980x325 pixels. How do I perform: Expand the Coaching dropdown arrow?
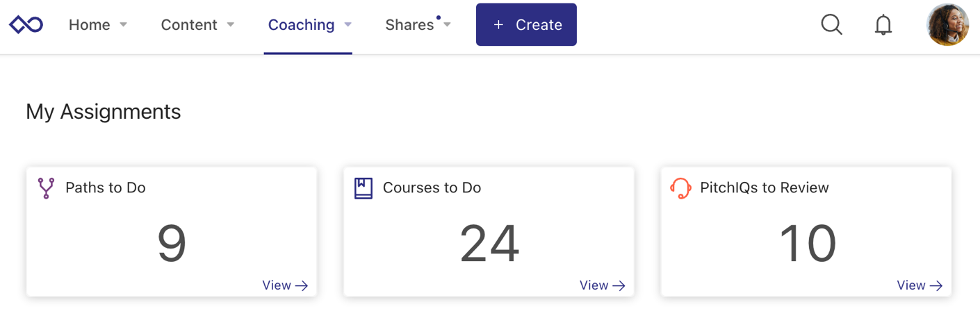pos(348,25)
